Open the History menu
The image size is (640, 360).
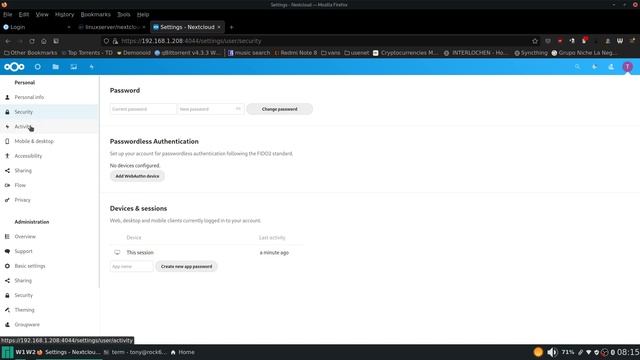pos(64,14)
